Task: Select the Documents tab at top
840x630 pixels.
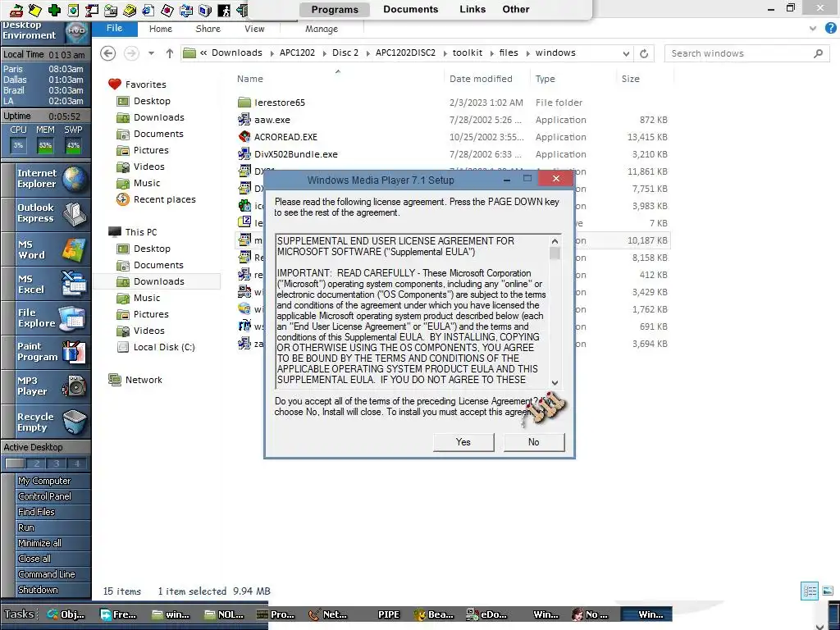Action: [x=411, y=9]
